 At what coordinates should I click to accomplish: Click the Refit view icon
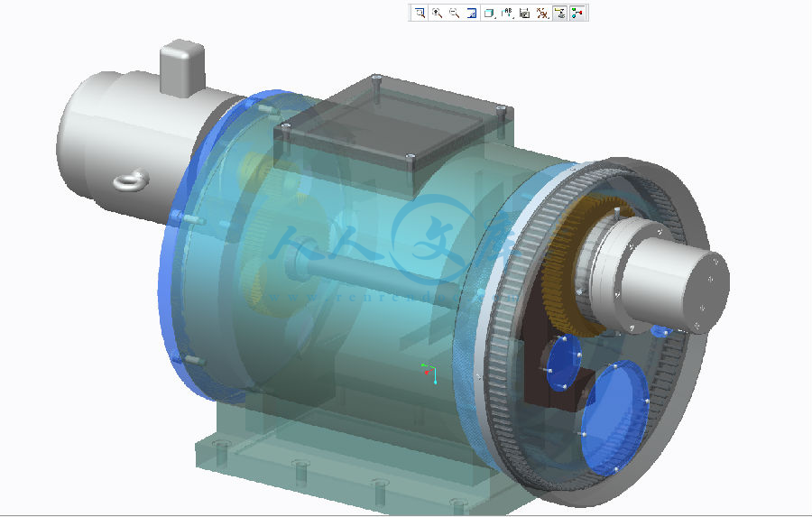pyautogui.click(x=420, y=13)
